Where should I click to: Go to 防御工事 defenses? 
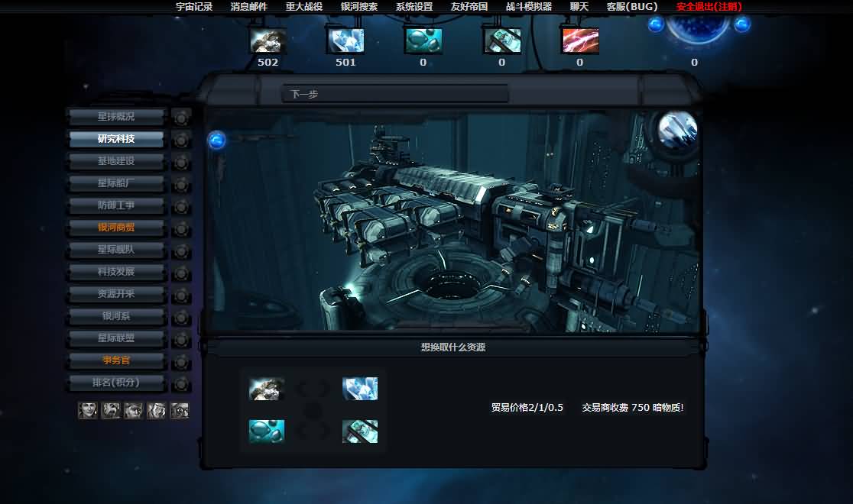pyautogui.click(x=116, y=205)
